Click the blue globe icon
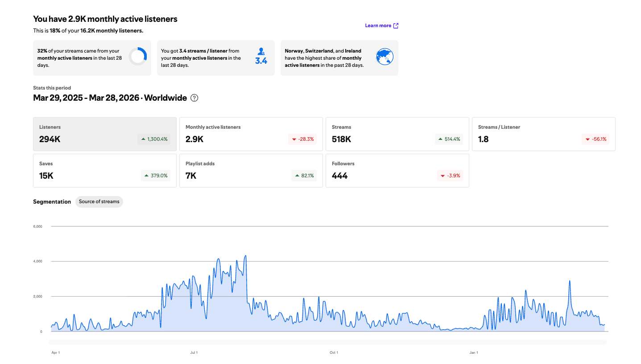Image resolution: width=641 pixels, height=364 pixels. click(x=385, y=57)
